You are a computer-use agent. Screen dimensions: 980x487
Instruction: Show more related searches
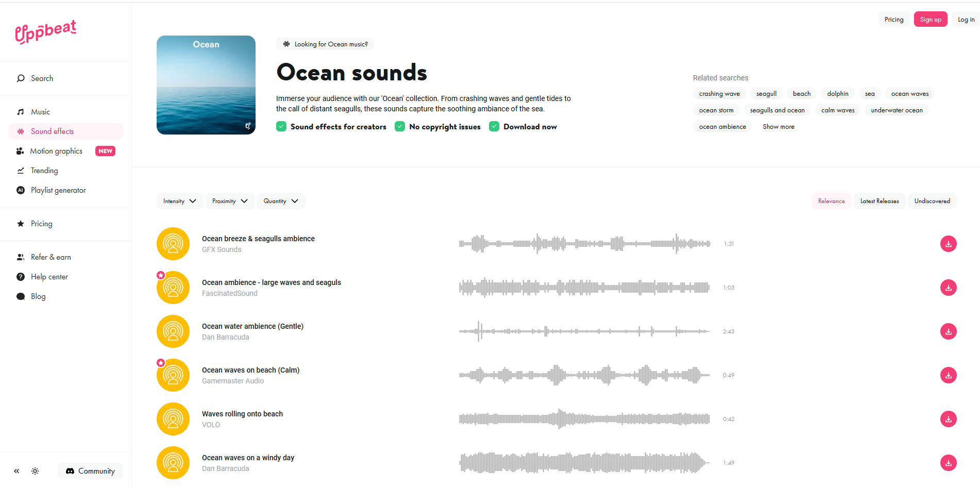point(778,126)
